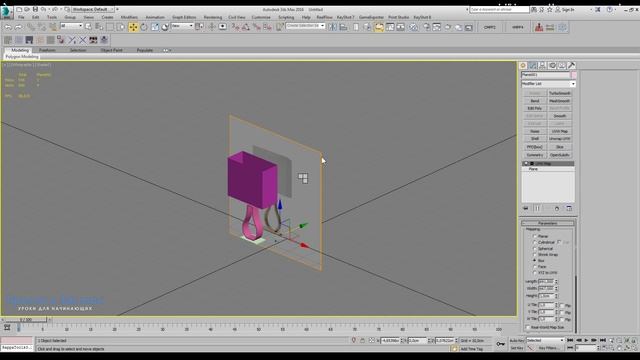640x360 pixels.
Task: Toggle Angle Snap icon
Action: [246, 27]
